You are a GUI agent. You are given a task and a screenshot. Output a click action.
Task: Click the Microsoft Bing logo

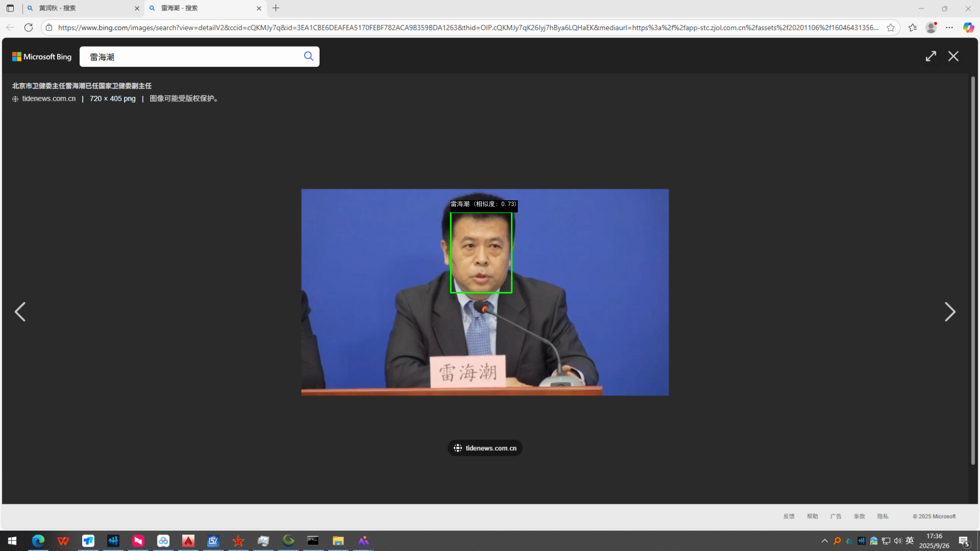[x=42, y=57]
